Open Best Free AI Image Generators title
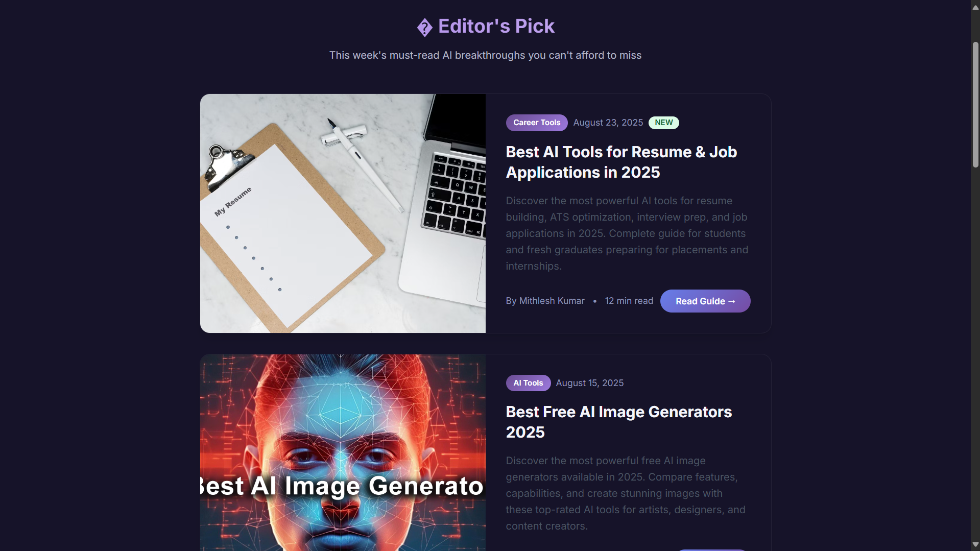Image resolution: width=980 pixels, height=551 pixels. (x=618, y=422)
